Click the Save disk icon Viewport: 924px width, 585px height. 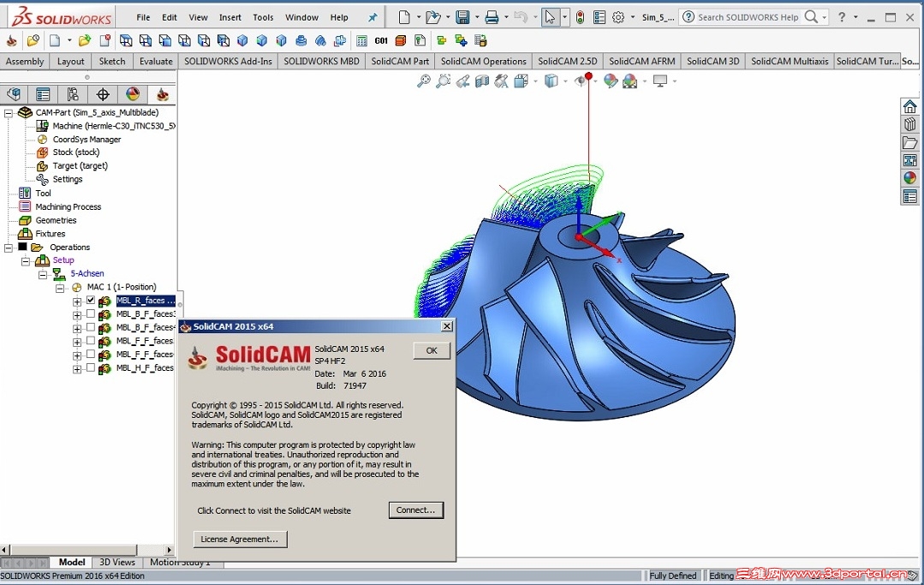462,18
